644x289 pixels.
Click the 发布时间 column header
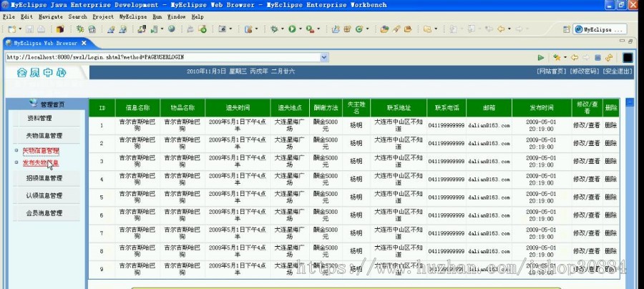pyautogui.click(x=542, y=108)
